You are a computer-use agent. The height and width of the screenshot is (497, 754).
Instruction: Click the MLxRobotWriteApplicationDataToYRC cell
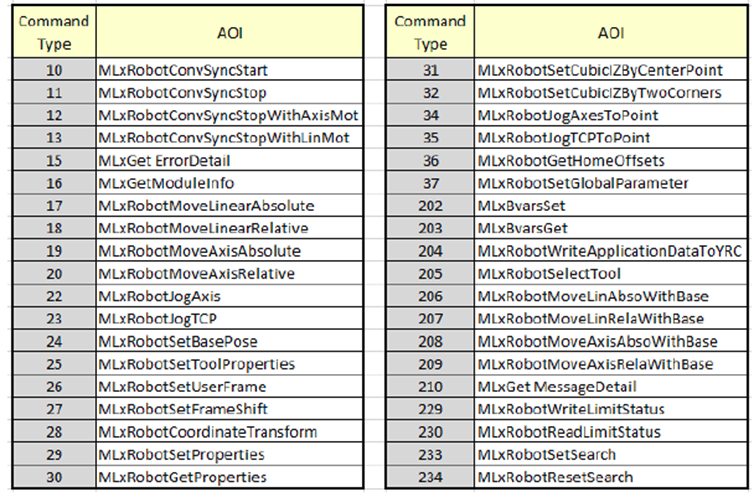pos(611,251)
